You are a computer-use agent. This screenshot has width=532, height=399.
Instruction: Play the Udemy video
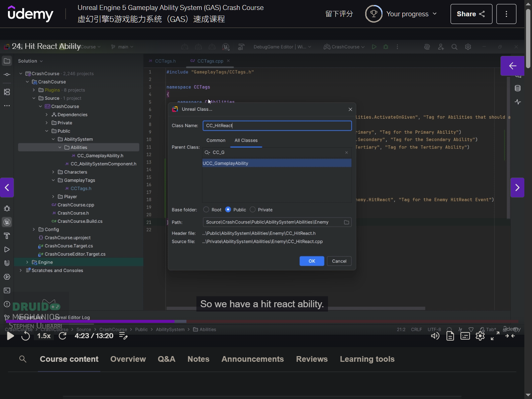[x=10, y=336]
